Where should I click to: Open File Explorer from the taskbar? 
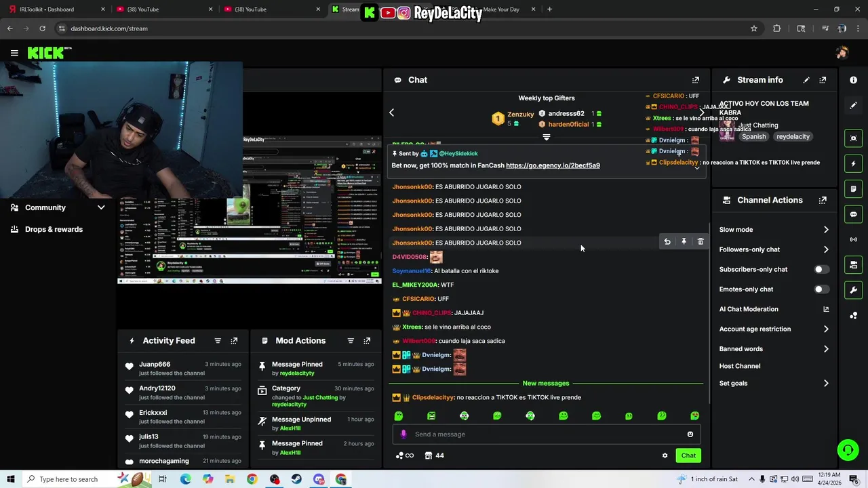[x=230, y=479]
